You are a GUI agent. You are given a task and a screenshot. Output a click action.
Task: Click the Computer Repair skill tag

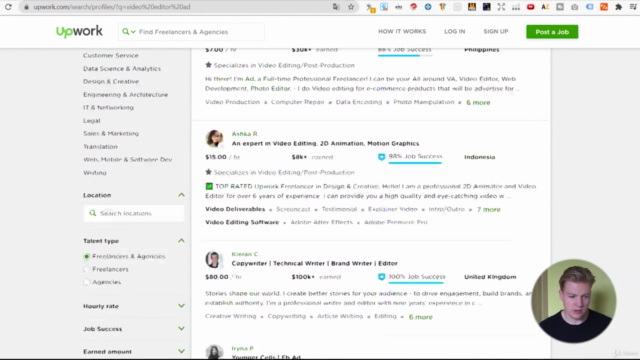[298, 102]
